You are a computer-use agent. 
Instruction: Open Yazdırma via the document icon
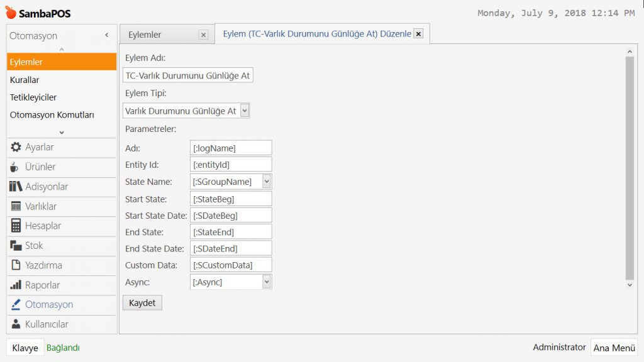pyautogui.click(x=16, y=265)
